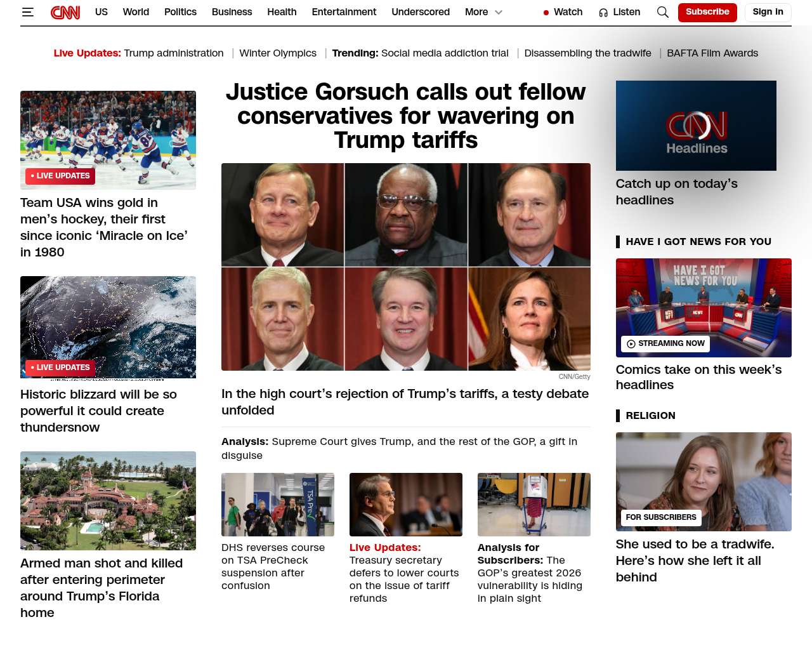The width and height of the screenshot is (812, 650).
Task: Open Social media addiction trial link
Action: tap(445, 53)
